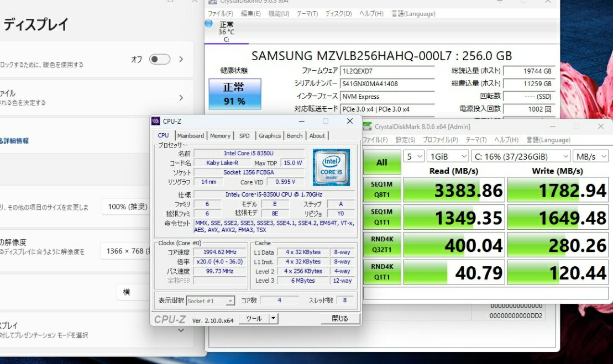Click the Kaby Lake-R code name value
The width and height of the screenshot is (613, 364).
point(222,163)
